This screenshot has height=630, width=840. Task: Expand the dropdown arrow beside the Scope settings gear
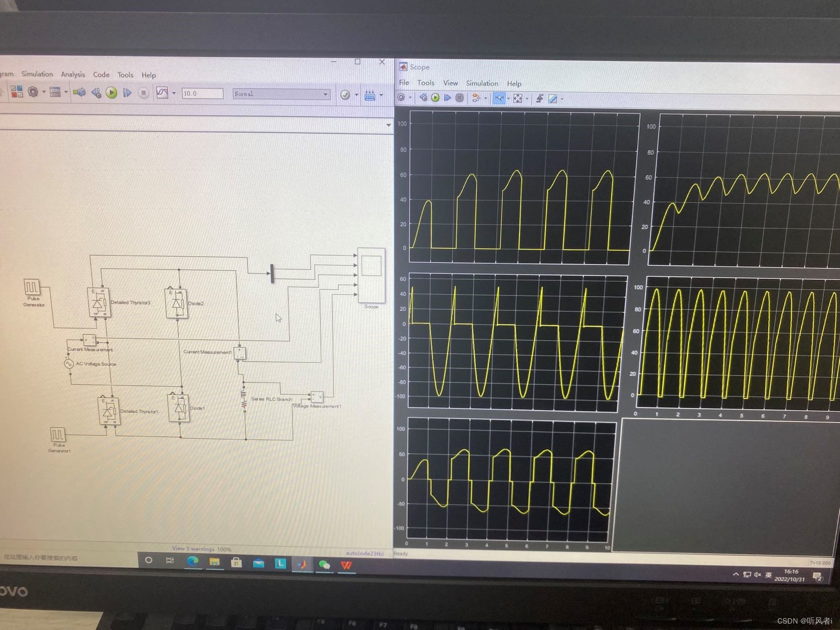[x=410, y=98]
